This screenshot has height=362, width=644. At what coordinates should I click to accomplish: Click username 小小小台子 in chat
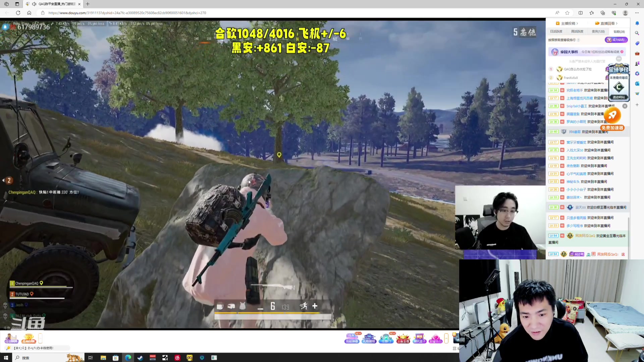(576, 190)
